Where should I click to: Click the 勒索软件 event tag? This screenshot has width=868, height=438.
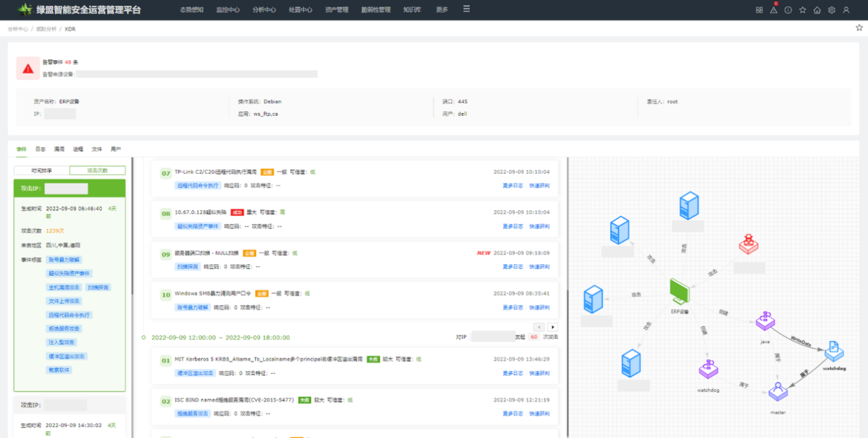point(60,370)
